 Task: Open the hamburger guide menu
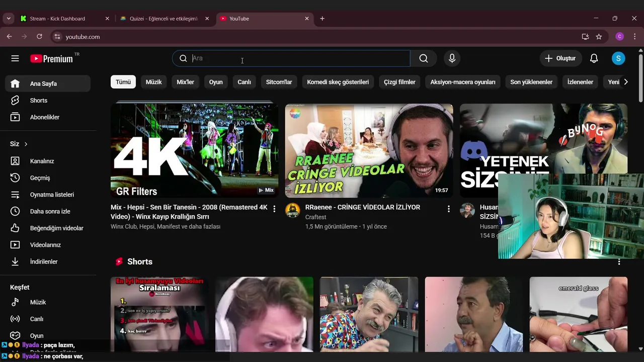click(15, 58)
